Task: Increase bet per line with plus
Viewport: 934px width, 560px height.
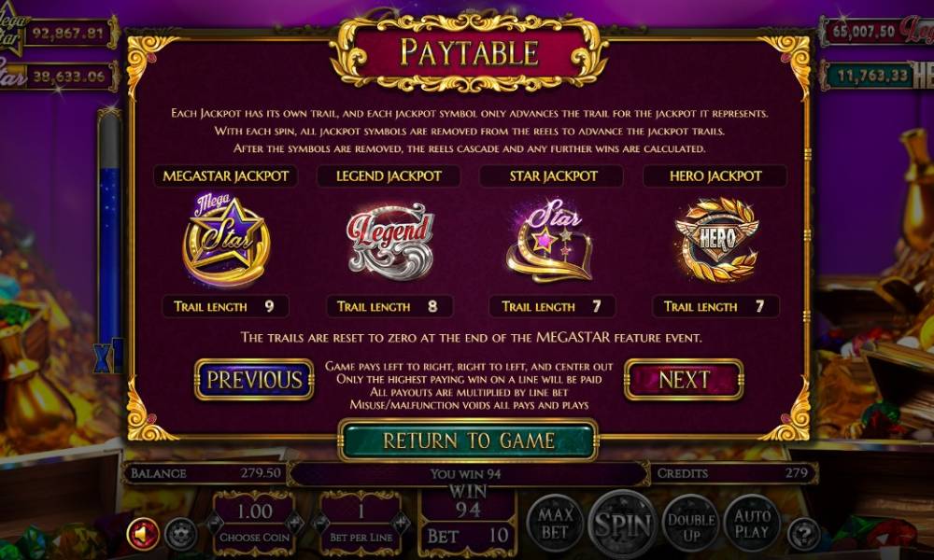Action: click(x=402, y=524)
